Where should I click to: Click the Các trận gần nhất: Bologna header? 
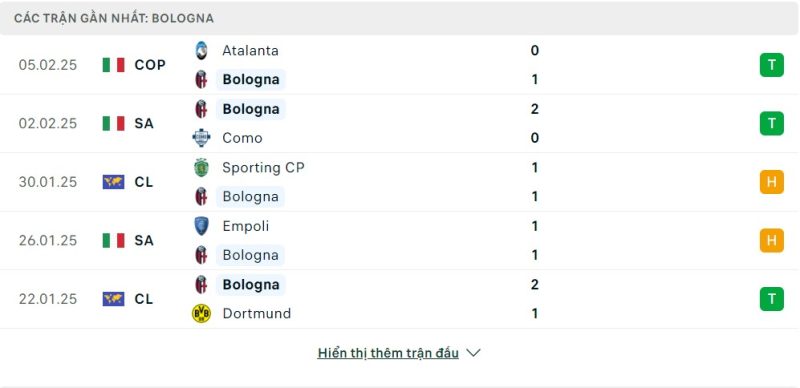(114, 18)
